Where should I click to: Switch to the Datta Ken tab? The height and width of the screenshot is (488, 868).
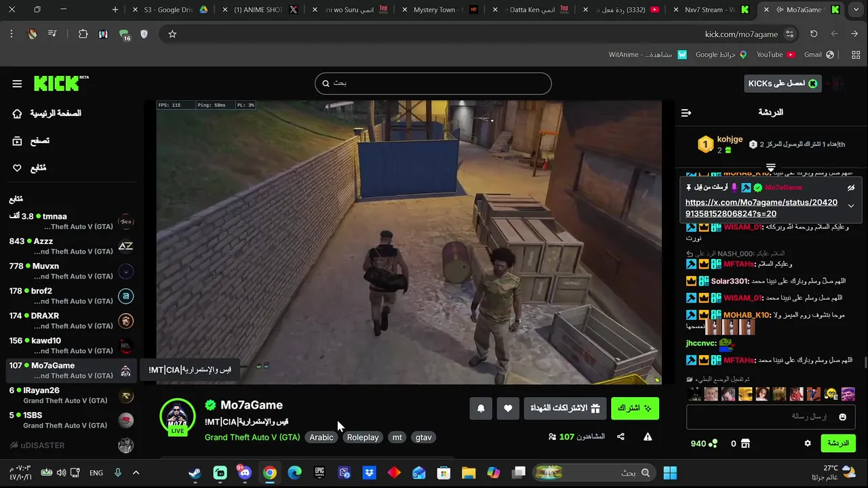[x=529, y=9]
